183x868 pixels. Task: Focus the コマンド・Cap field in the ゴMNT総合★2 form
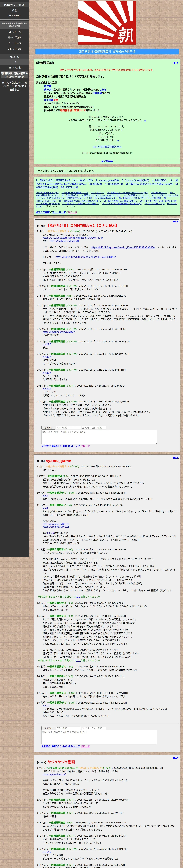94,428
